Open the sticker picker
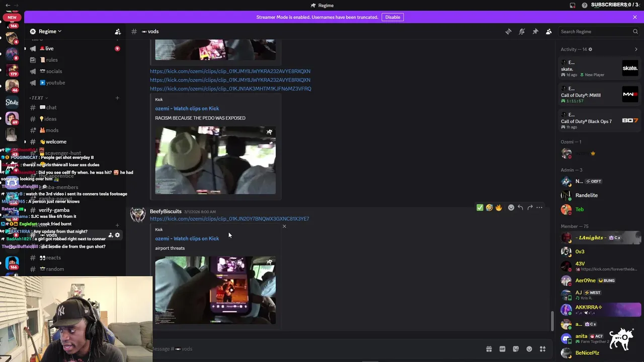The height and width of the screenshot is (362, 644). point(516,349)
